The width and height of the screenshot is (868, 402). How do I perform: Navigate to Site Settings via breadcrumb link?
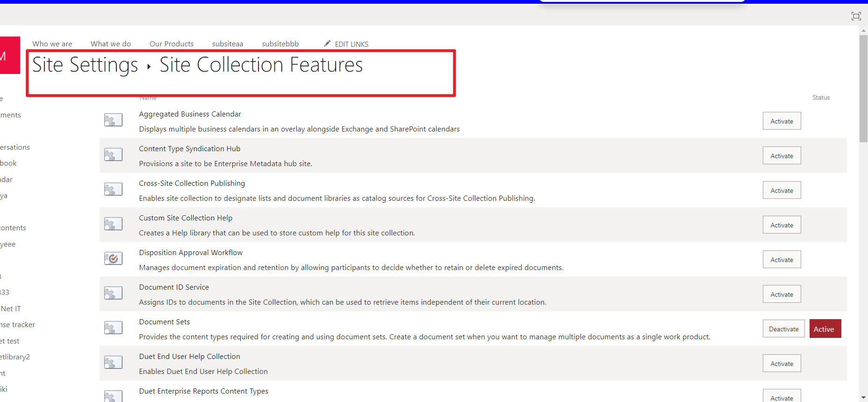(x=85, y=65)
